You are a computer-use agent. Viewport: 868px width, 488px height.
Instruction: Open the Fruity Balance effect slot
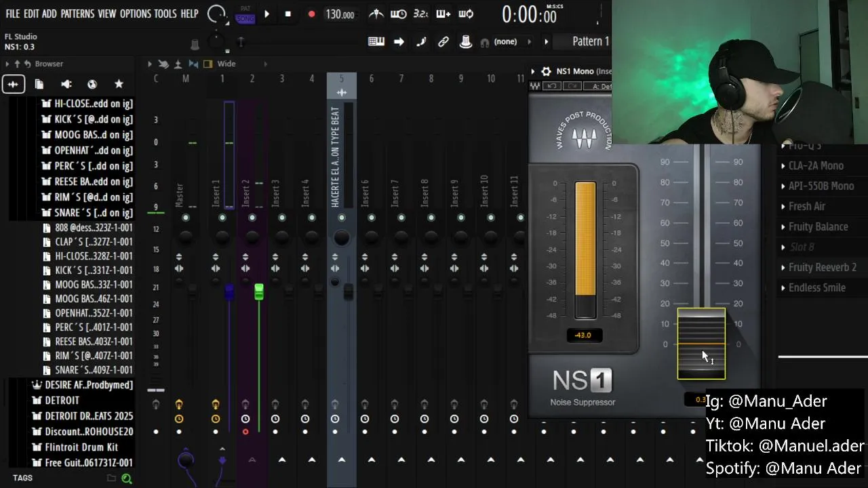[x=818, y=226]
